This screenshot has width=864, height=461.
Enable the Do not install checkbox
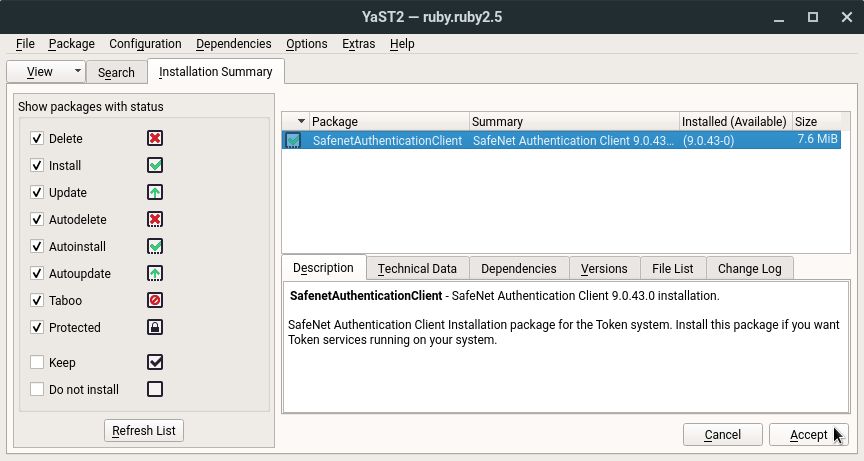37,389
